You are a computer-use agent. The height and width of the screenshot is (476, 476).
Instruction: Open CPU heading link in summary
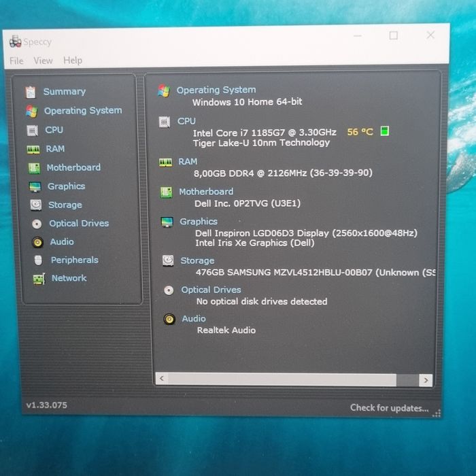[186, 121]
